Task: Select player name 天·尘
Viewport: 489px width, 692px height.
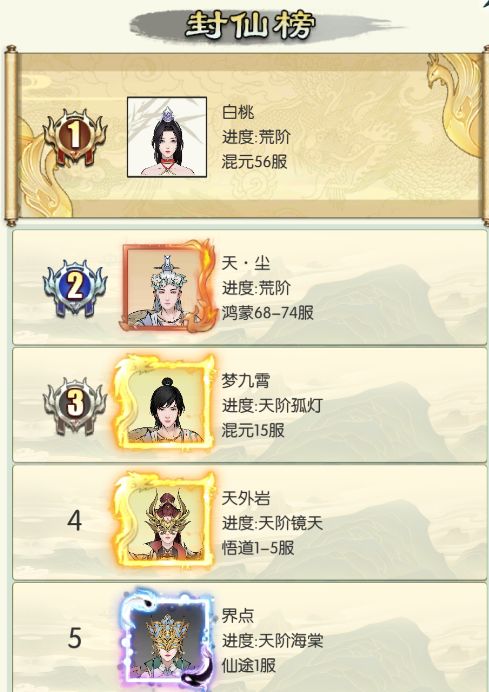Action: 246,263
